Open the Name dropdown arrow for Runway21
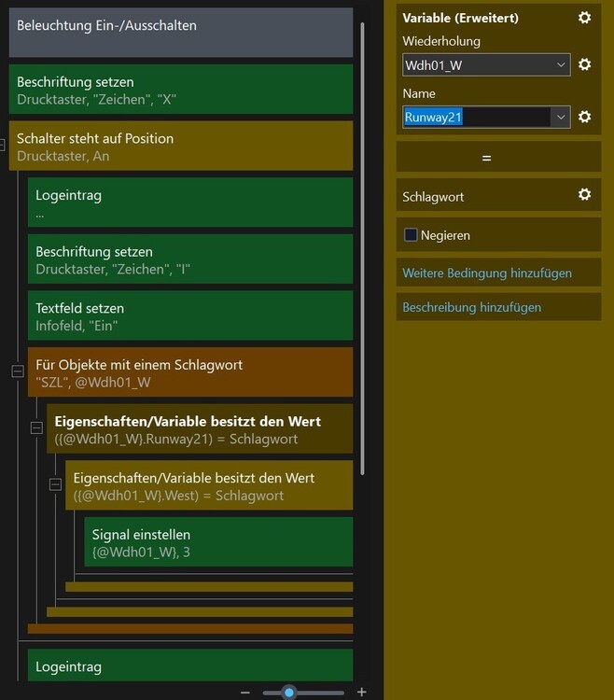Viewport: 614px width, 700px height. tap(561, 118)
